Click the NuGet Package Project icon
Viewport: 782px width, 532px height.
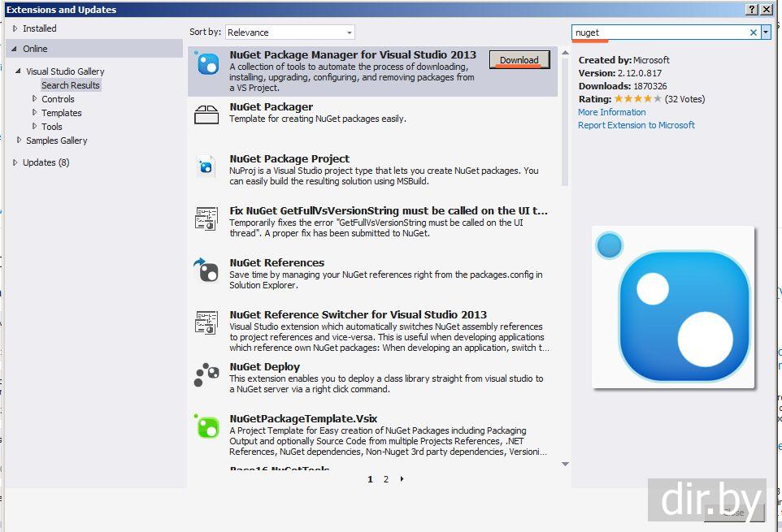[206, 167]
